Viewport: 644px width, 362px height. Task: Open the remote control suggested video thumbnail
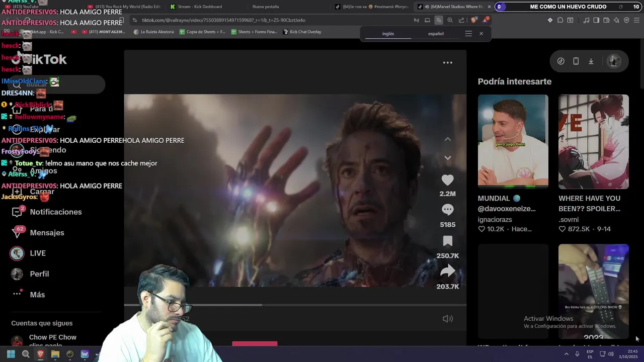coord(593,291)
